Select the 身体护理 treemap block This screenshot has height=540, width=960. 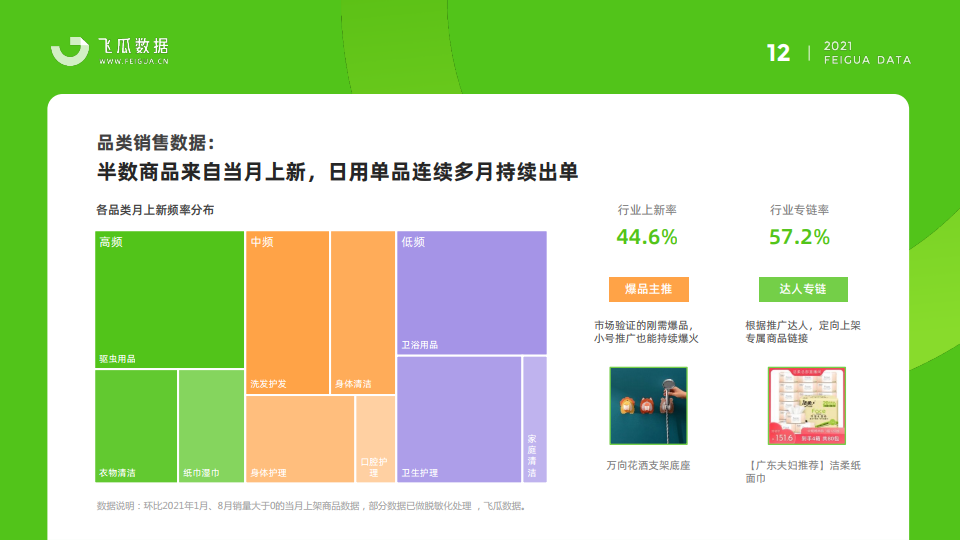(300, 439)
